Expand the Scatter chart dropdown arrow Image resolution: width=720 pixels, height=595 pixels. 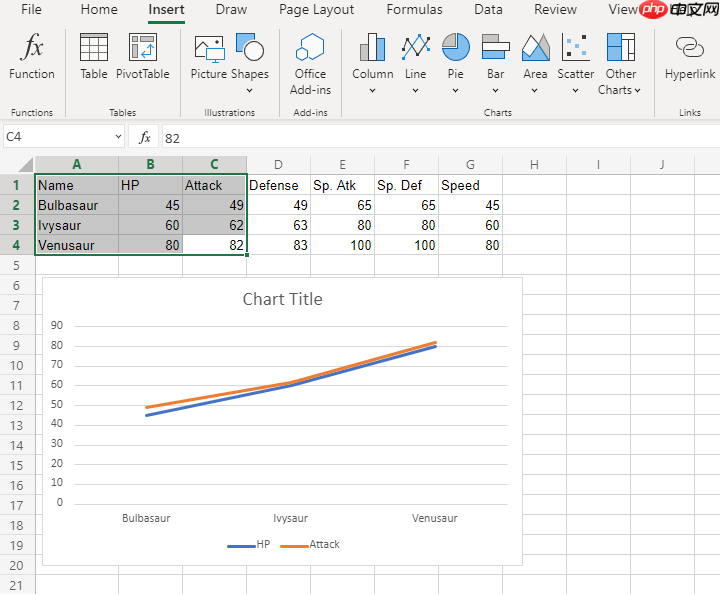(x=575, y=90)
